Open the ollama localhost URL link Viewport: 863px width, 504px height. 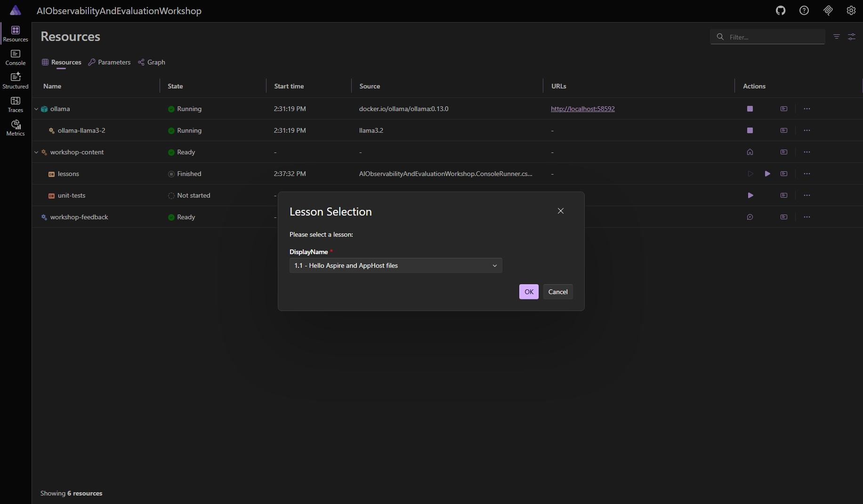tap(582, 109)
